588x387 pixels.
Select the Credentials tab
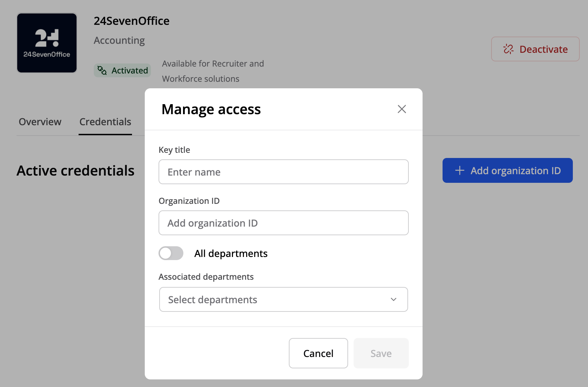105,122
